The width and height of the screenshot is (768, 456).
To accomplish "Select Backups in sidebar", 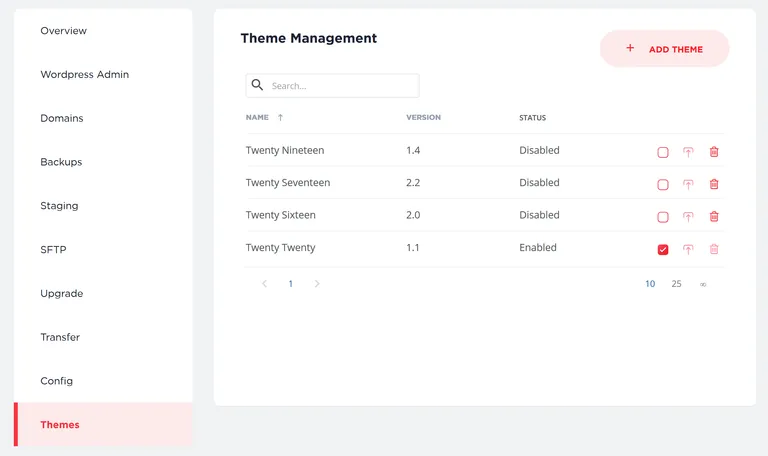I will click(x=61, y=162).
